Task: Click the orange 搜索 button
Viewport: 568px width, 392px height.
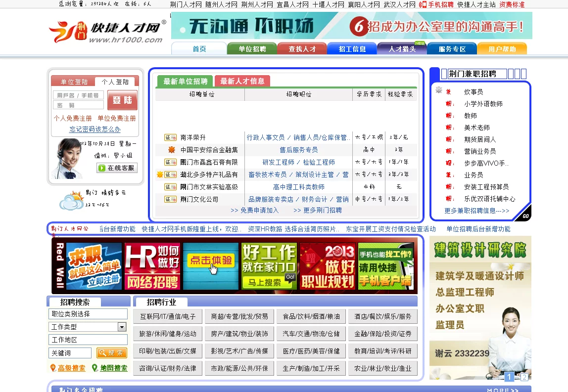Action: pyautogui.click(x=112, y=353)
